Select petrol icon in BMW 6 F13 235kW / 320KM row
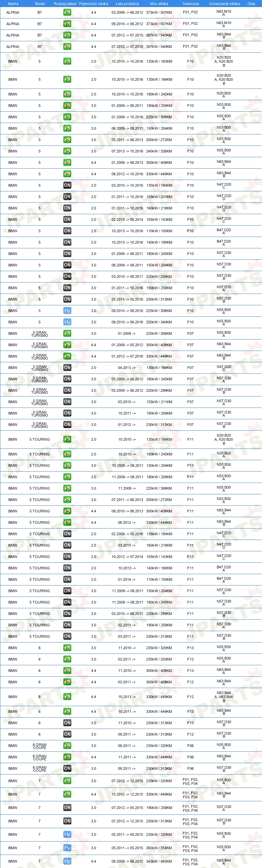 pos(67,647)
